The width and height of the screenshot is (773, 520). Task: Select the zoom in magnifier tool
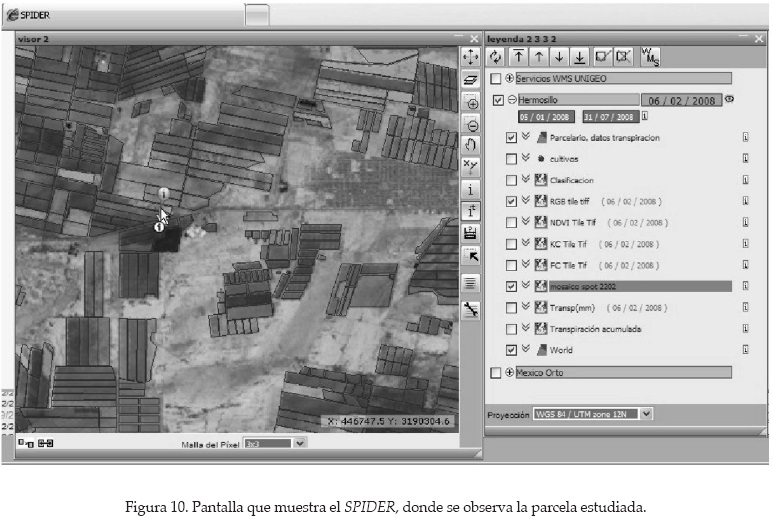point(472,102)
